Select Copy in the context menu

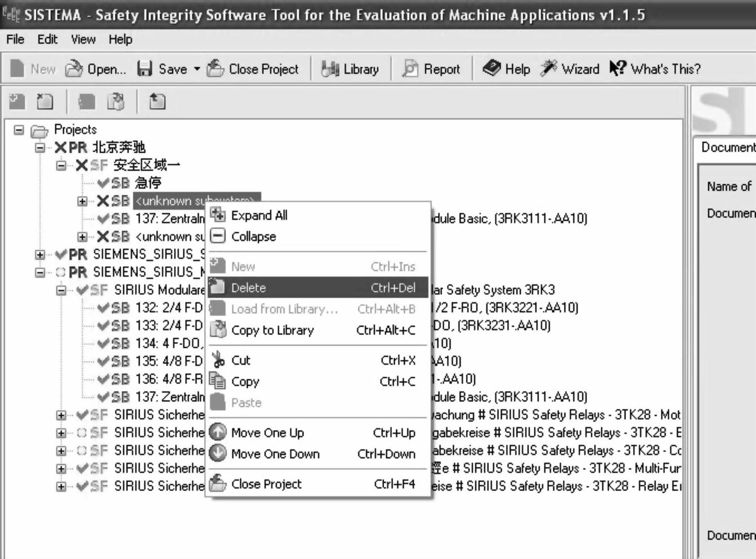click(318, 382)
